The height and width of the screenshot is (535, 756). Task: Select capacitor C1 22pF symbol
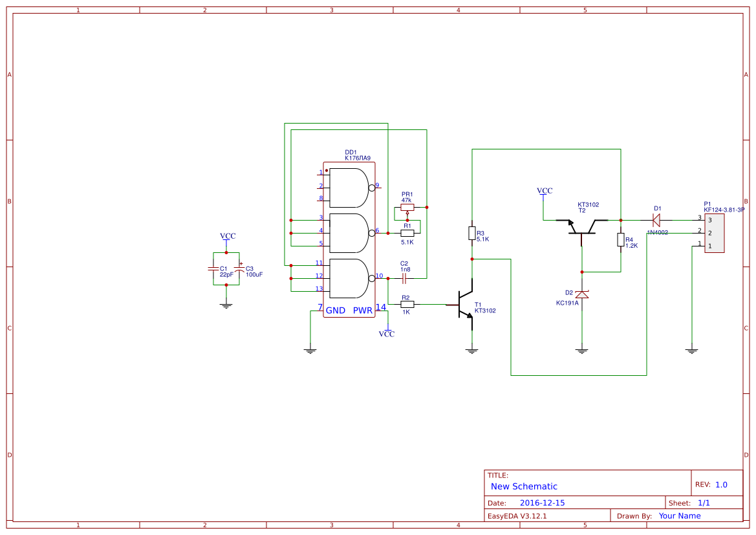click(213, 268)
